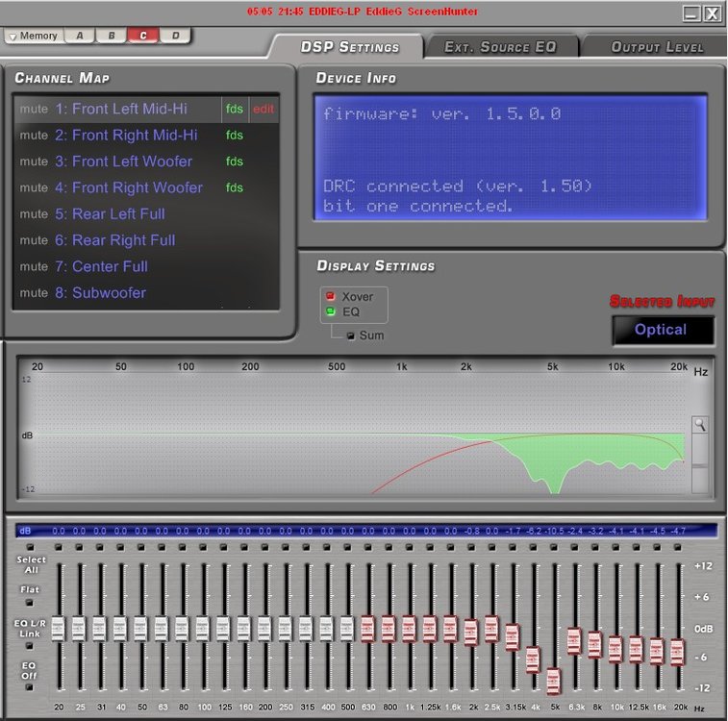Select memory preset C

(x=143, y=36)
